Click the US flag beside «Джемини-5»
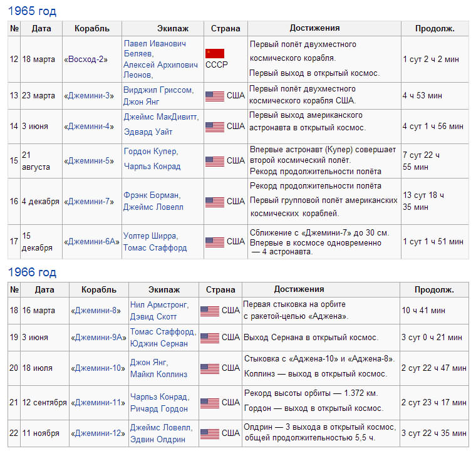This screenshot has height=451, width=476. 215,161
